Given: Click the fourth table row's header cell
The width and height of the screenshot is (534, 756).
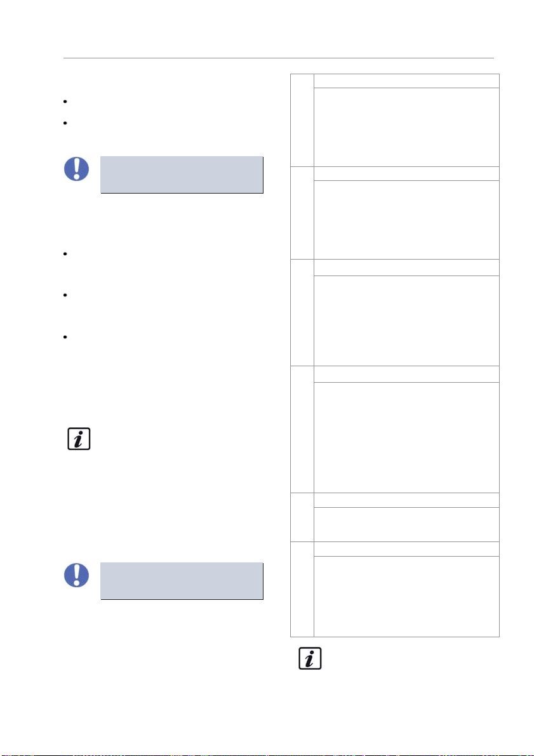Looking at the screenshot, I should [406, 374].
